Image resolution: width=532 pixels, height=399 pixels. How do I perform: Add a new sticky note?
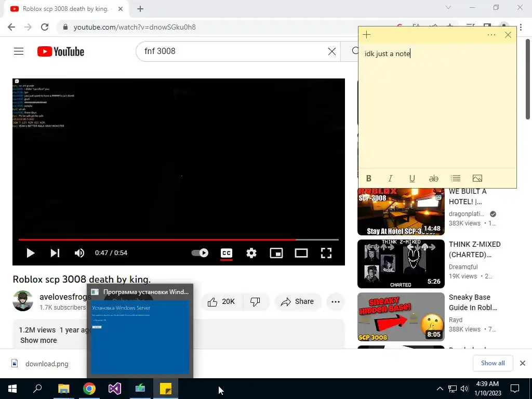(366, 35)
